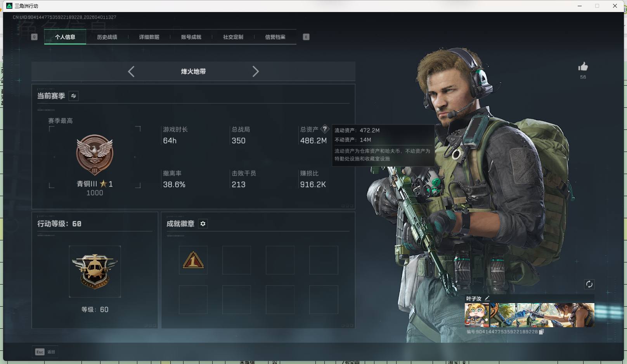Click the 不动资产：14M tooltip line

(353, 140)
